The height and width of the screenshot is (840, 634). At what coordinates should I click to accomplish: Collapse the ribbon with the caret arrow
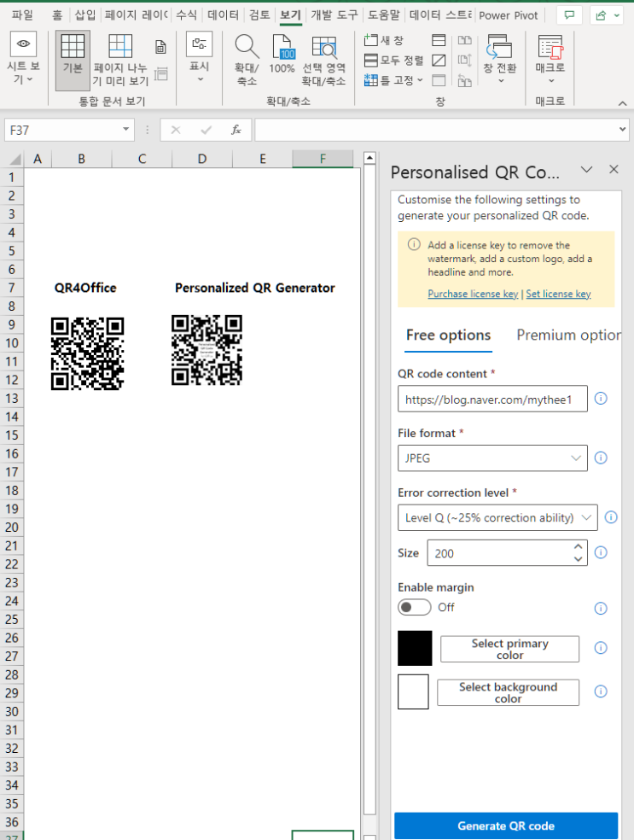click(622, 103)
